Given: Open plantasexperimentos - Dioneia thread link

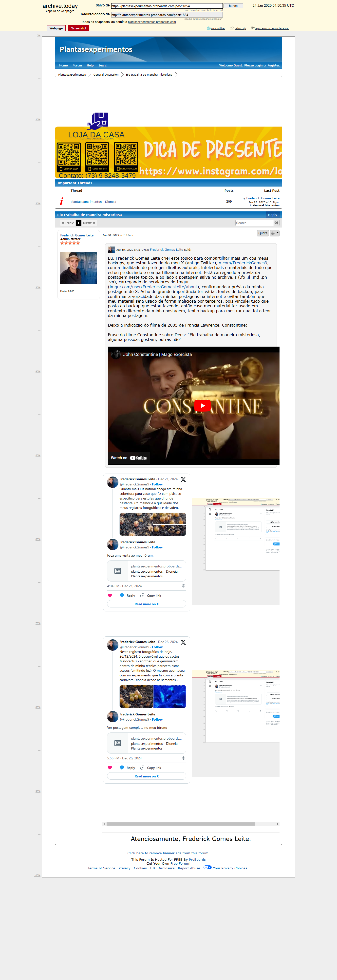Looking at the screenshot, I should (x=94, y=202).
